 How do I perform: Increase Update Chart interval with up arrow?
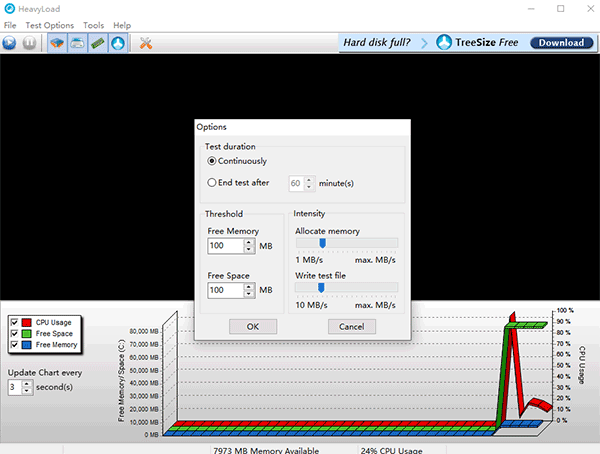click(x=26, y=384)
